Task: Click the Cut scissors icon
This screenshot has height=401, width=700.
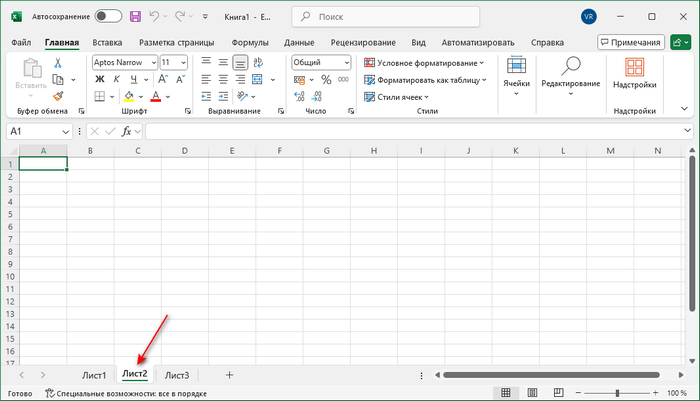Action: click(58, 62)
